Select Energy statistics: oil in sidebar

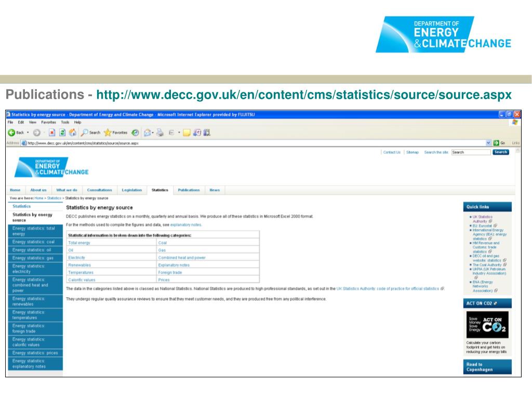35,250
